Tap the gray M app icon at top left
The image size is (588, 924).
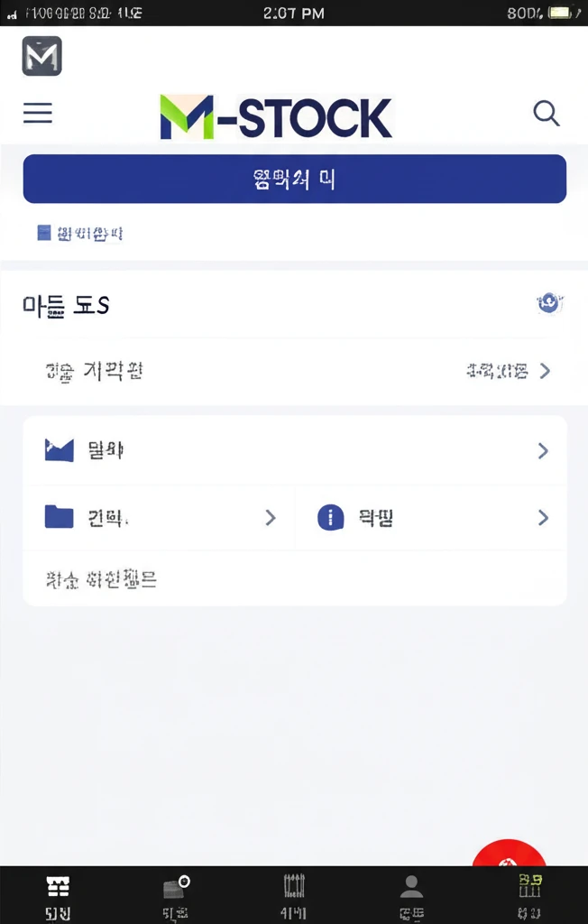pos(41,55)
